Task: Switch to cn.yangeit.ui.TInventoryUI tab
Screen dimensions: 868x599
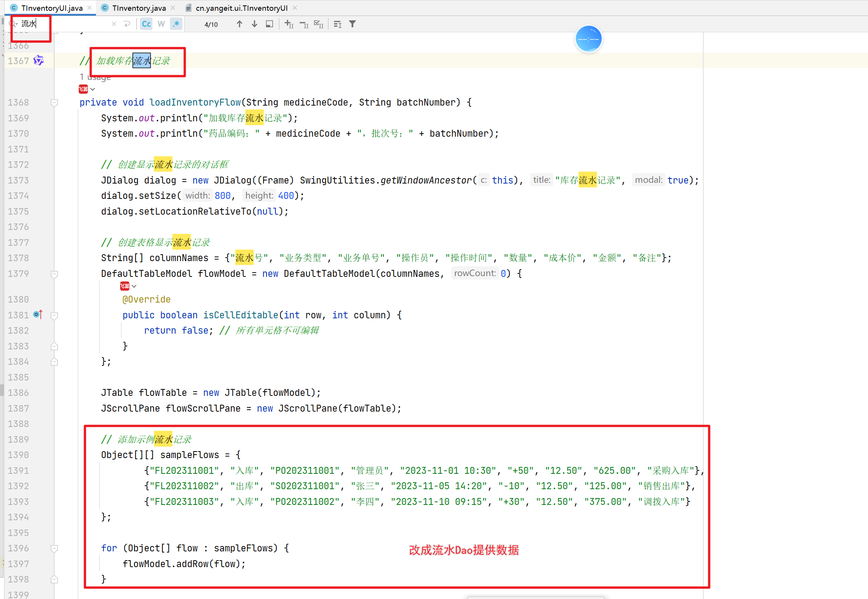Action: click(241, 8)
